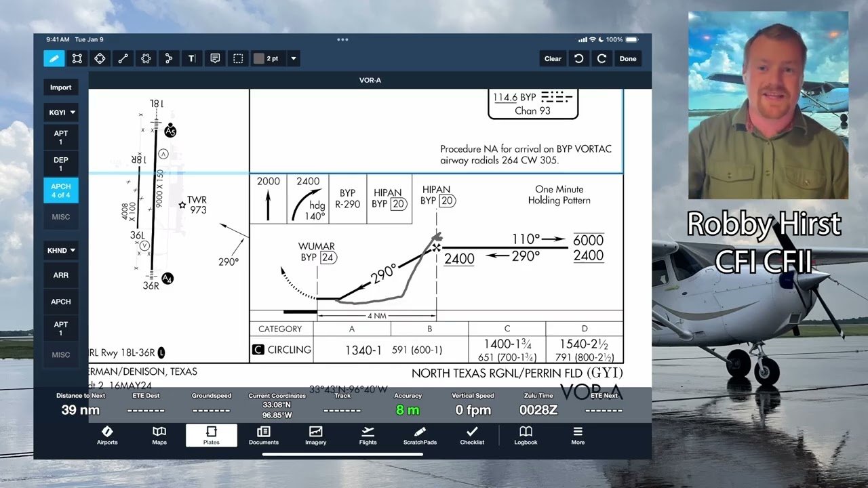The height and width of the screenshot is (488, 868).
Task: Open the Flights tab
Action: (x=368, y=435)
